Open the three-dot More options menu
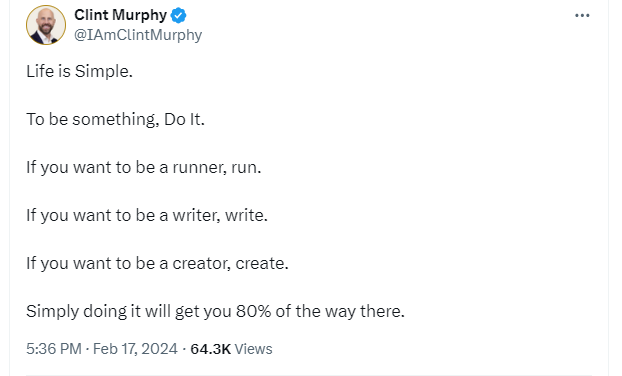This screenshot has width=622, height=376. tap(582, 15)
